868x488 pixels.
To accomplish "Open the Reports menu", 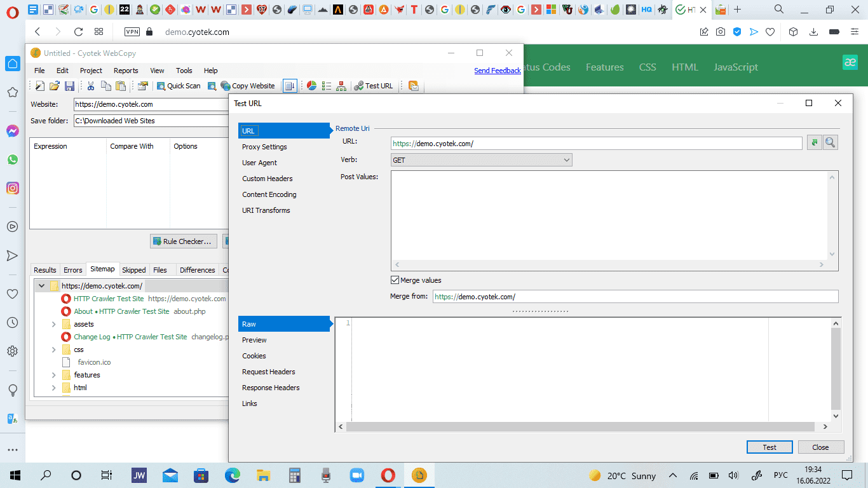I will 126,71.
